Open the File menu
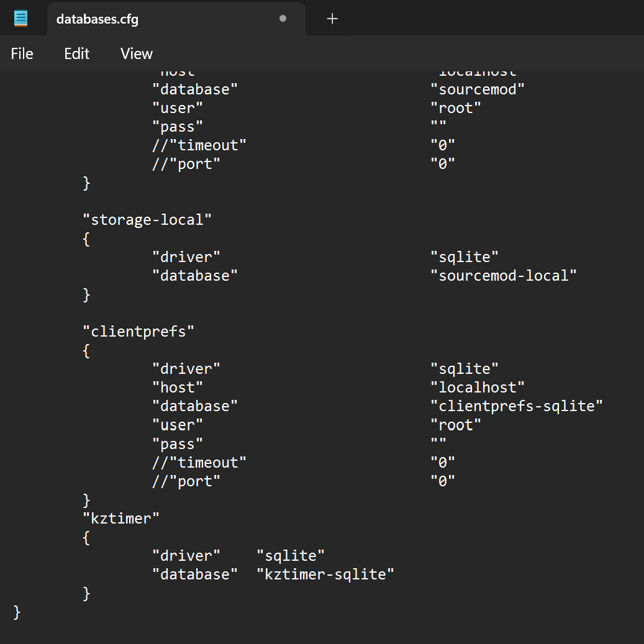The height and width of the screenshot is (644, 644). pyautogui.click(x=22, y=53)
